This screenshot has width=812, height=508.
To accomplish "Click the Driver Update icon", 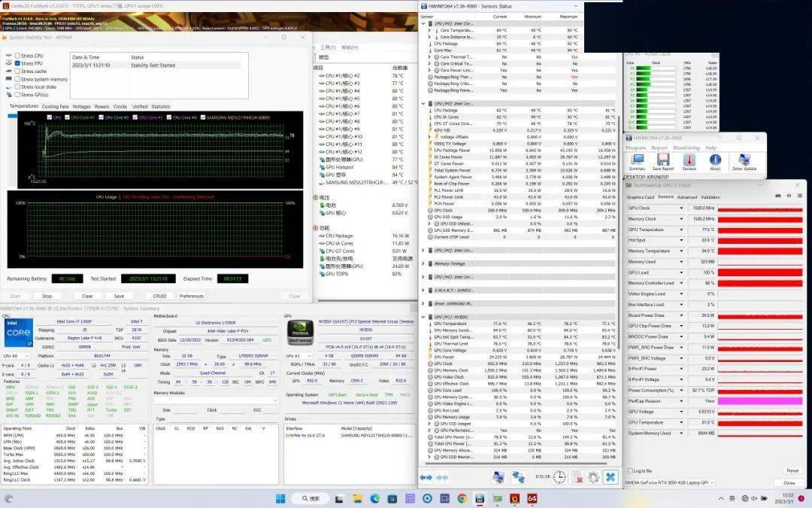I will 743,160.
